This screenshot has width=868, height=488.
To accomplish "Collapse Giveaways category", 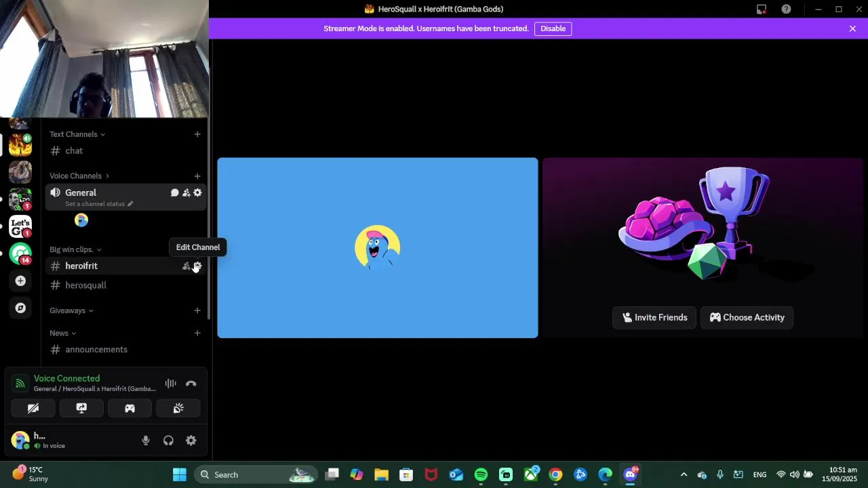I will coord(71,310).
